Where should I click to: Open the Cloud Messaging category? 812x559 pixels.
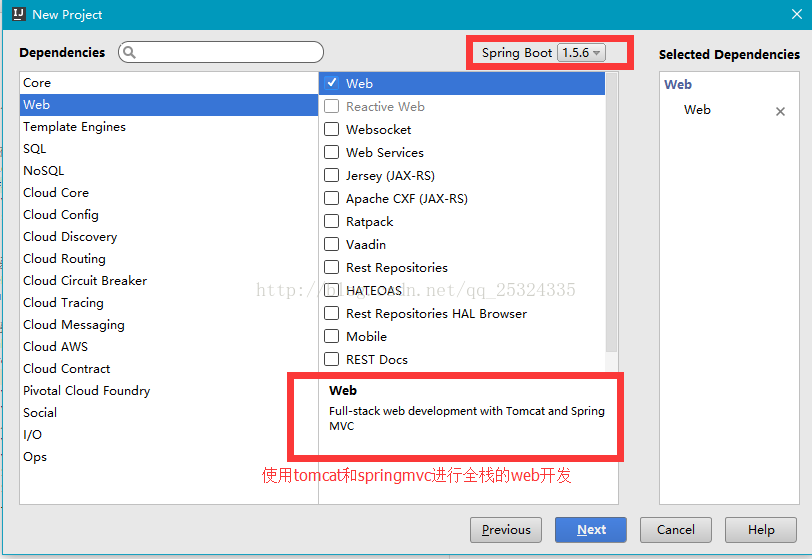(169, 325)
